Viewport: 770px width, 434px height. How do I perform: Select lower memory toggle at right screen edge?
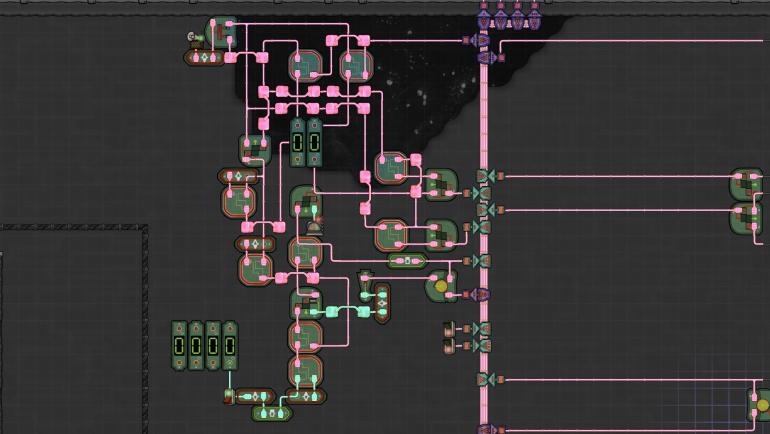(x=746, y=218)
